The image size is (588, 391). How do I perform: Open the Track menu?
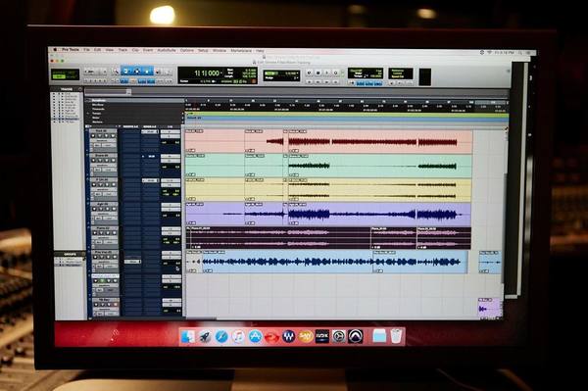122,50
